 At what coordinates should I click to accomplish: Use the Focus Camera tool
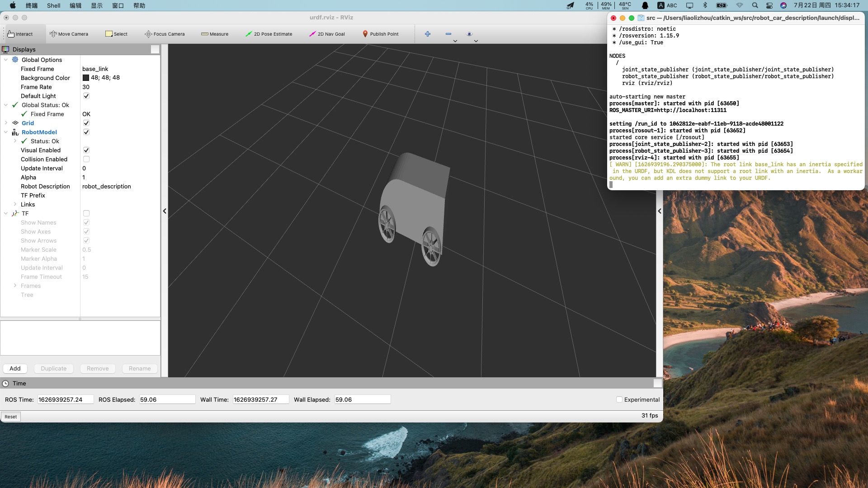point(165,34)
